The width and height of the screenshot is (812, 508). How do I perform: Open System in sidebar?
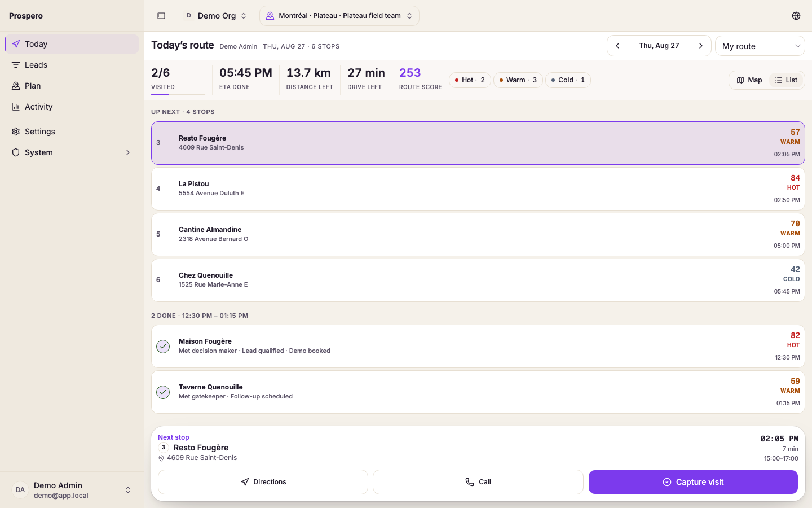click(72, 152)
